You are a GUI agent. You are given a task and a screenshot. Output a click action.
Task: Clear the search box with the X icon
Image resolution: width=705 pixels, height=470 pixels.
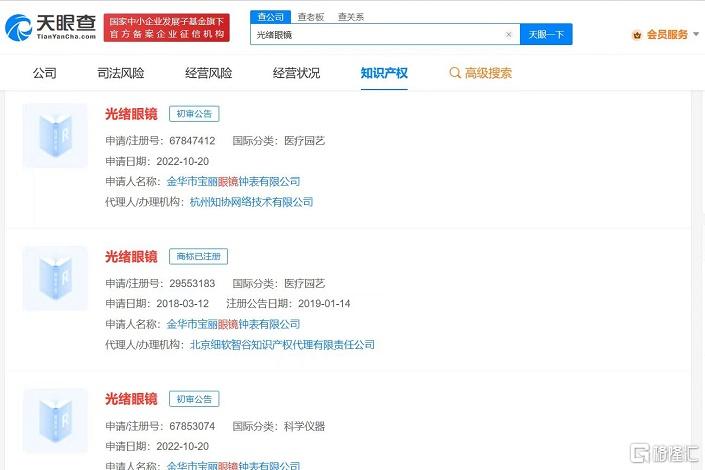[509, 35]
